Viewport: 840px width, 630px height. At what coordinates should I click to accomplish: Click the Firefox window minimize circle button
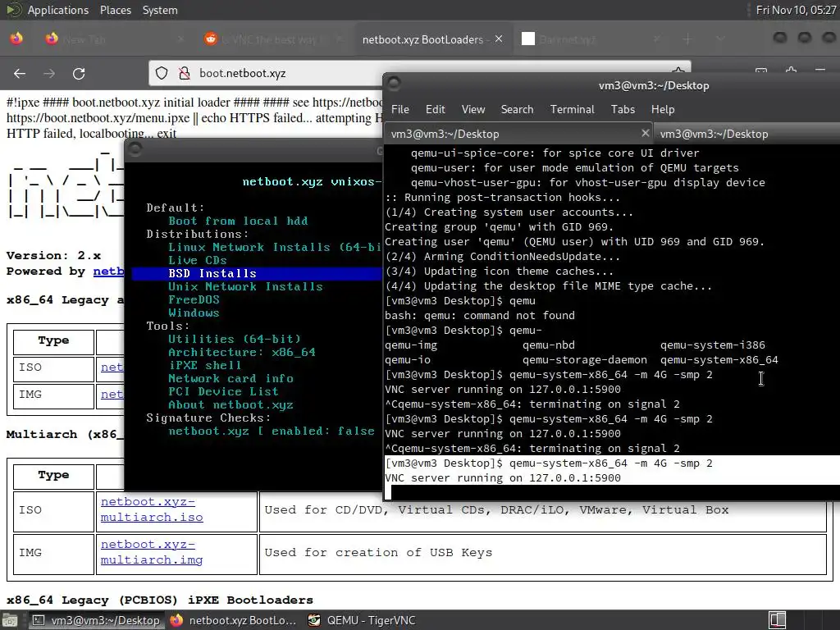[780, 38]
